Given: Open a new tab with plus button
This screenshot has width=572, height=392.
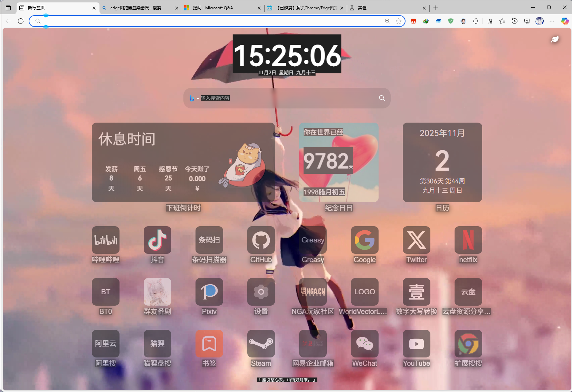Looking at the screenshot, I should click(x=436, y=8).
